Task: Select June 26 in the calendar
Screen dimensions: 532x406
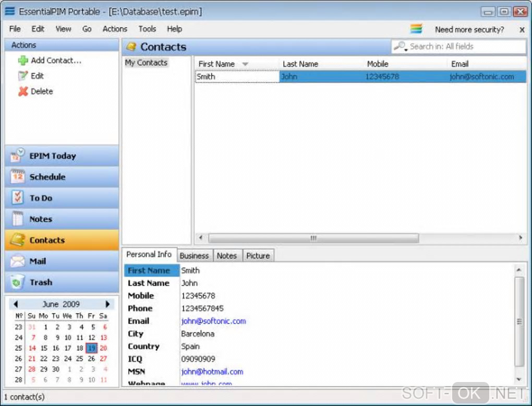Action: click(x=91, y=359)
